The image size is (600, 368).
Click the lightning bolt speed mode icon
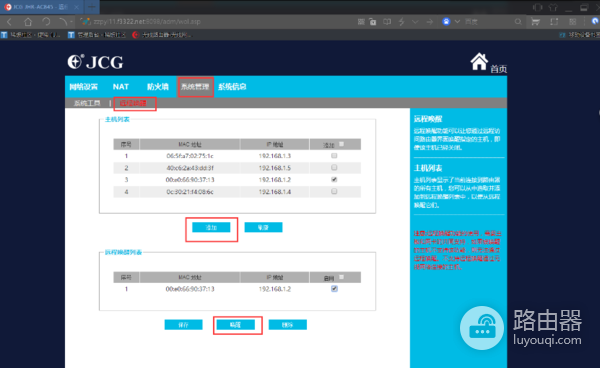(401, 22)
